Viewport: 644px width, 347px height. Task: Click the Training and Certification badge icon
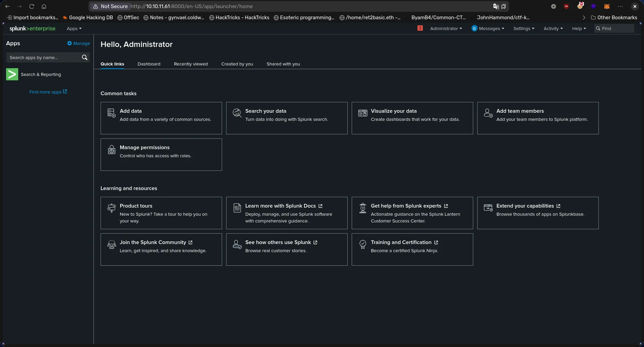click(363, 244)
